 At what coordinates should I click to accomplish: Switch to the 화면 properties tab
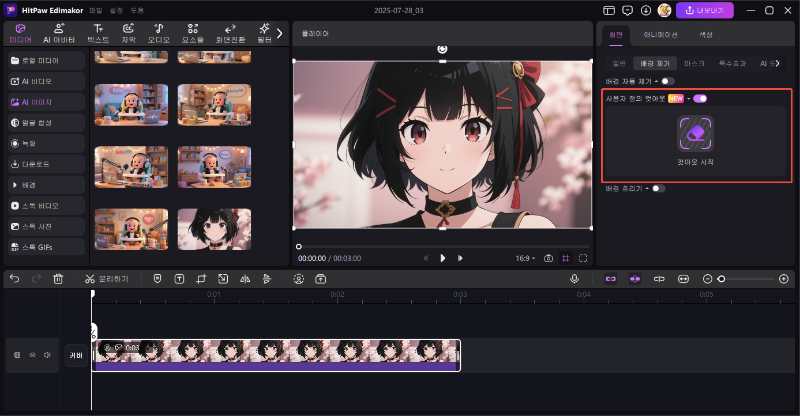pos(616,35)
